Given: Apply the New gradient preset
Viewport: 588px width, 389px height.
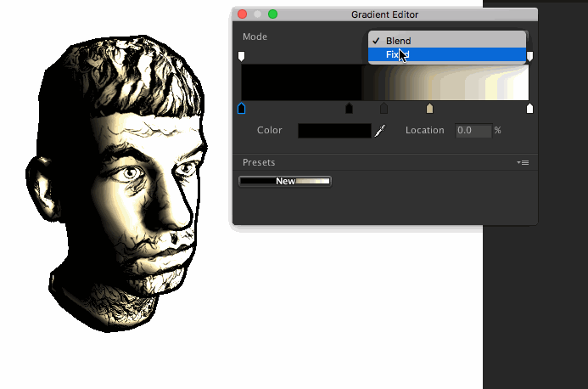Looking at the screenshot, I should tap(285, 181).
